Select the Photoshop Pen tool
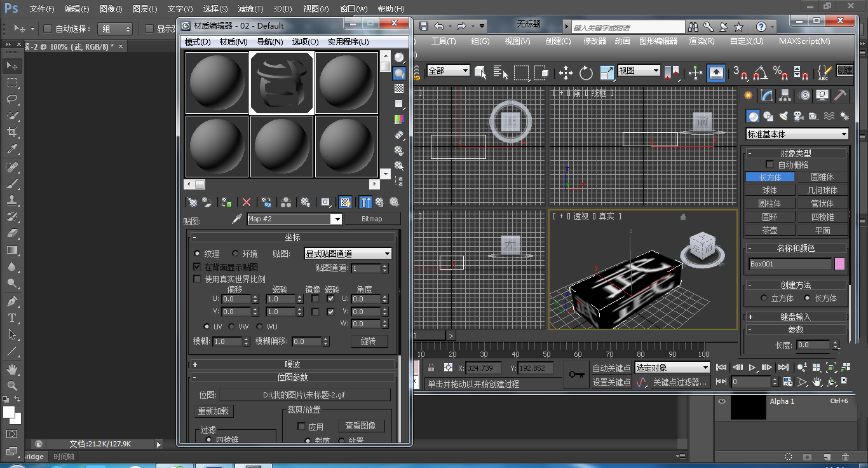The image size is (868, 468). (x=12, y=301)
